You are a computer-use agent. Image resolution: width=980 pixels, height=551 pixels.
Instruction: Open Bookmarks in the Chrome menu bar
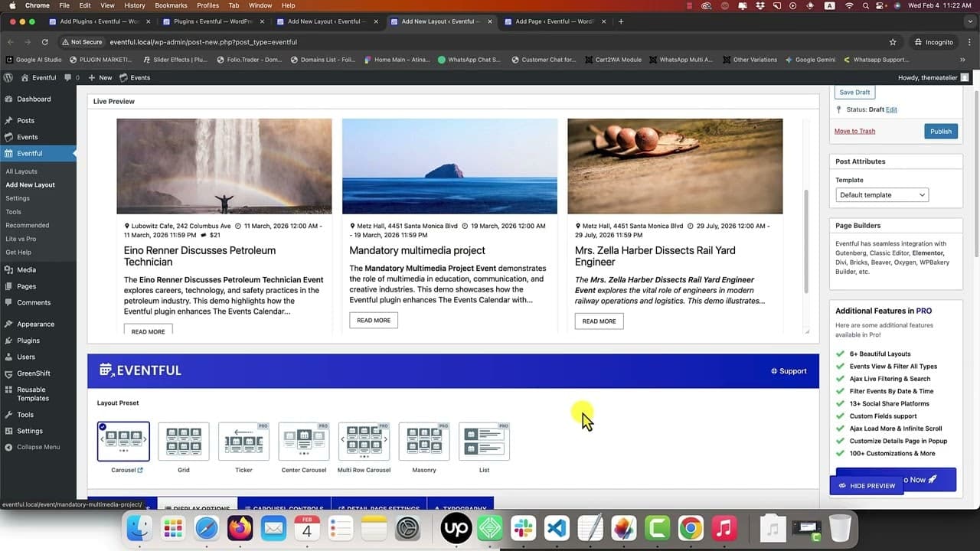click(171, 5)
